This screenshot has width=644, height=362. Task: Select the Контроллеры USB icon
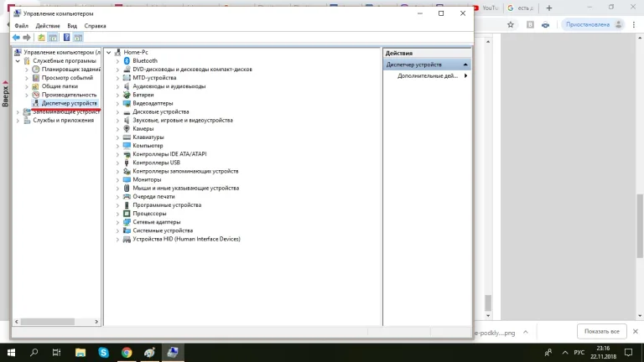coord(127,163)
